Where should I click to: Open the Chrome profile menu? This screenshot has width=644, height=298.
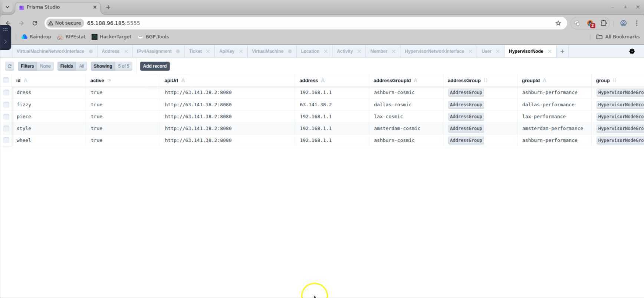click(623, 23)
